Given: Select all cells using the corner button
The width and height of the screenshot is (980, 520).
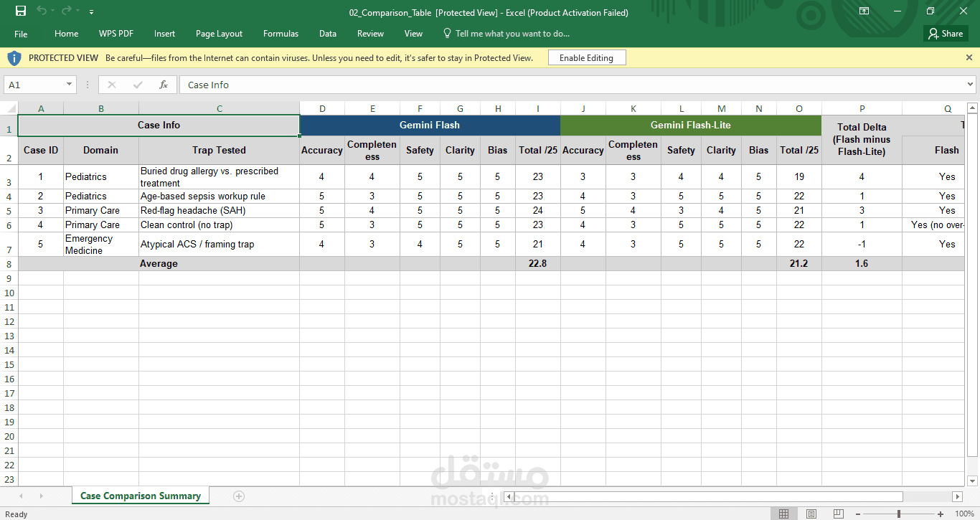Looking at the screenshot, I should pos(9,108).
